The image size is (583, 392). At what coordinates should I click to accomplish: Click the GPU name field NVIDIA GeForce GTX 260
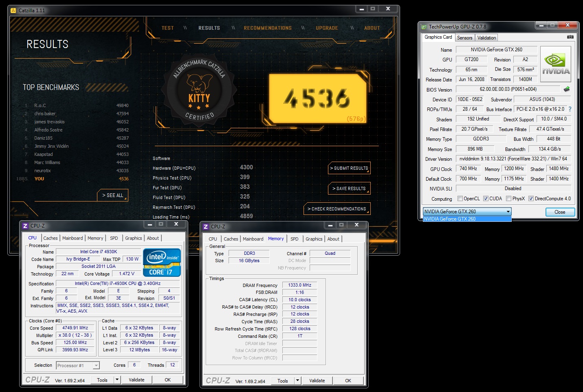pyautogui.click(x=496, y=50)
